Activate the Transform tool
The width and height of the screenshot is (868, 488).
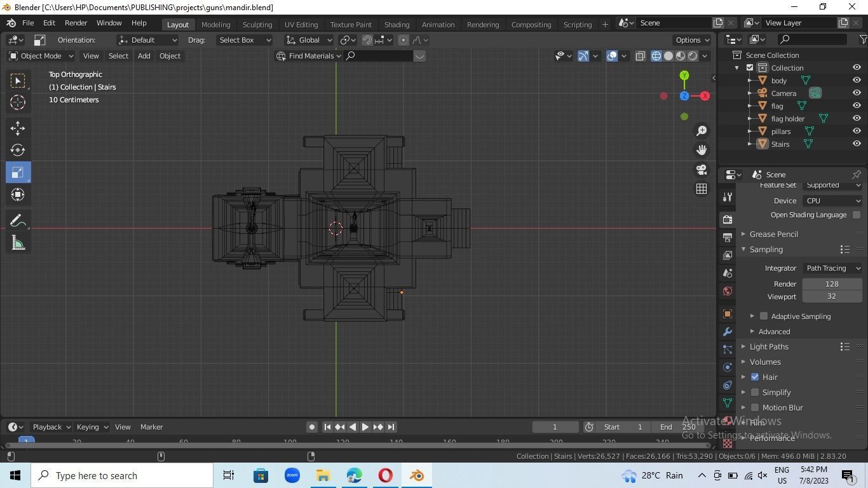(18, 194)
